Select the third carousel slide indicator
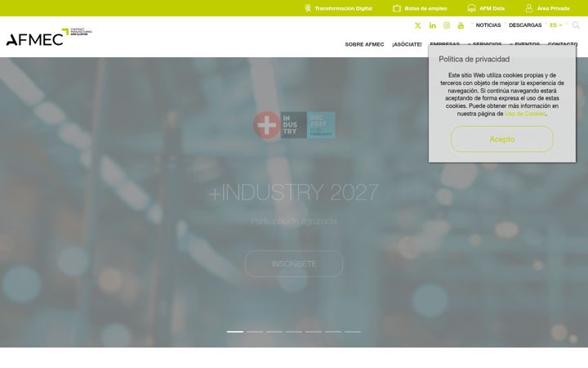The width and height of the screenshot is (588, 368). pyautogui.click(x=274, y=331)
